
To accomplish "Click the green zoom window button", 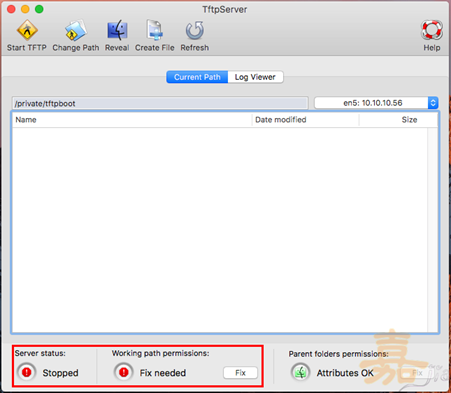I will pos(39,9).
